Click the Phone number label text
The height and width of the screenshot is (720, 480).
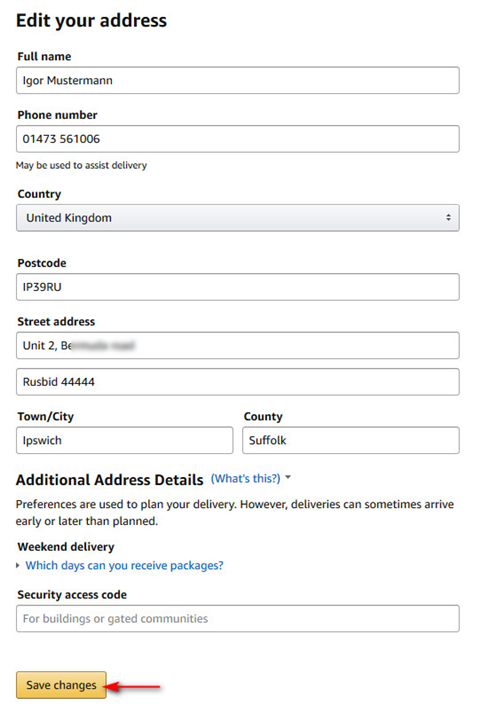click(x=57, y=115)
